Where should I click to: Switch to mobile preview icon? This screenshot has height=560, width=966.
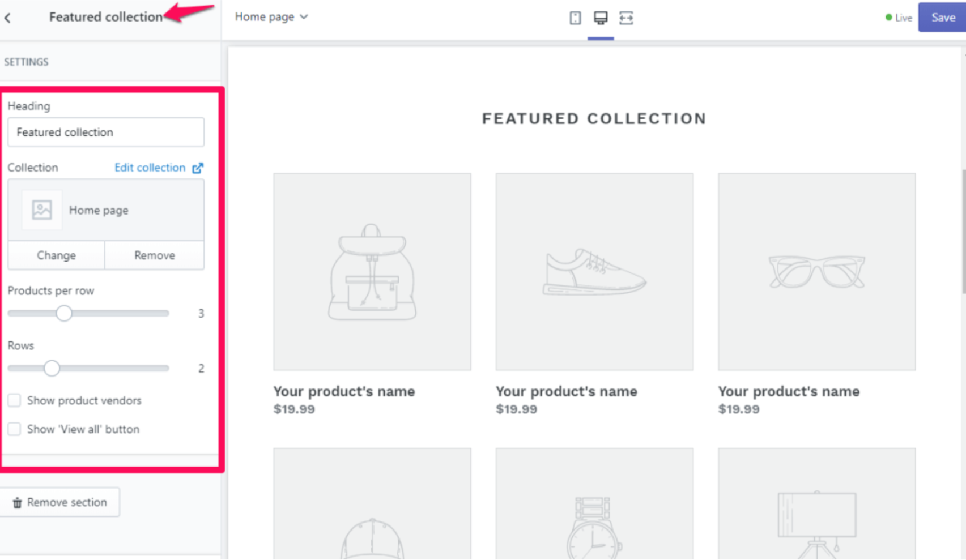pos(575,18)
